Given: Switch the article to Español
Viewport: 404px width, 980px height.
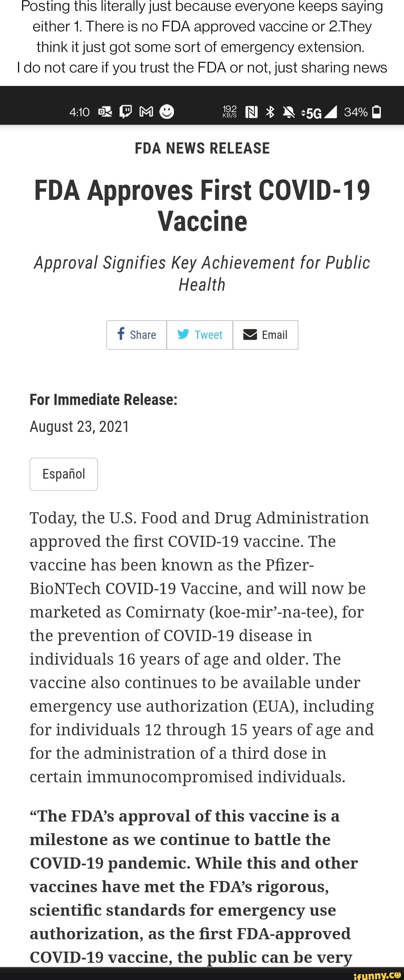Looking at the screenshot, I should pos(64,474).
